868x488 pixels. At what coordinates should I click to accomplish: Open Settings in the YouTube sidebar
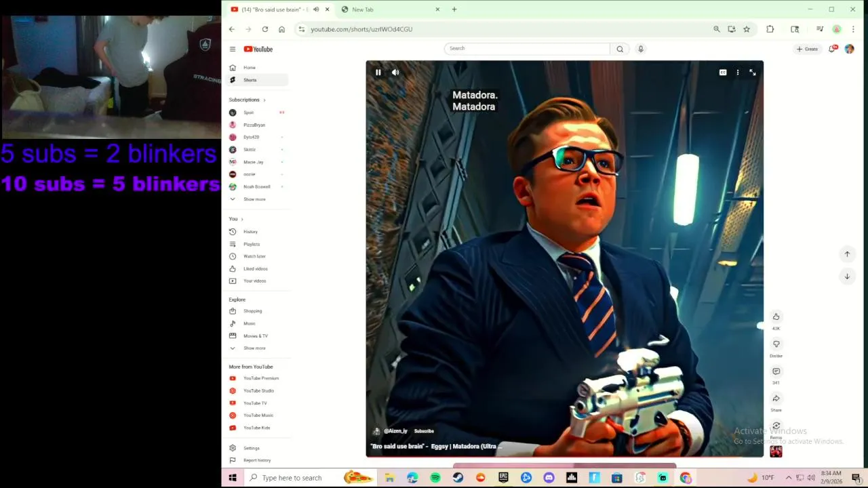[258, 448]
